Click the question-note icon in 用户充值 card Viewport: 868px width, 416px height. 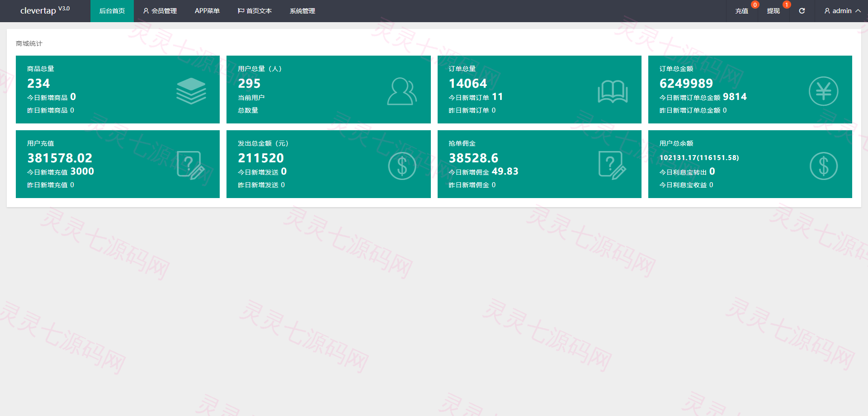coord(191,165)
